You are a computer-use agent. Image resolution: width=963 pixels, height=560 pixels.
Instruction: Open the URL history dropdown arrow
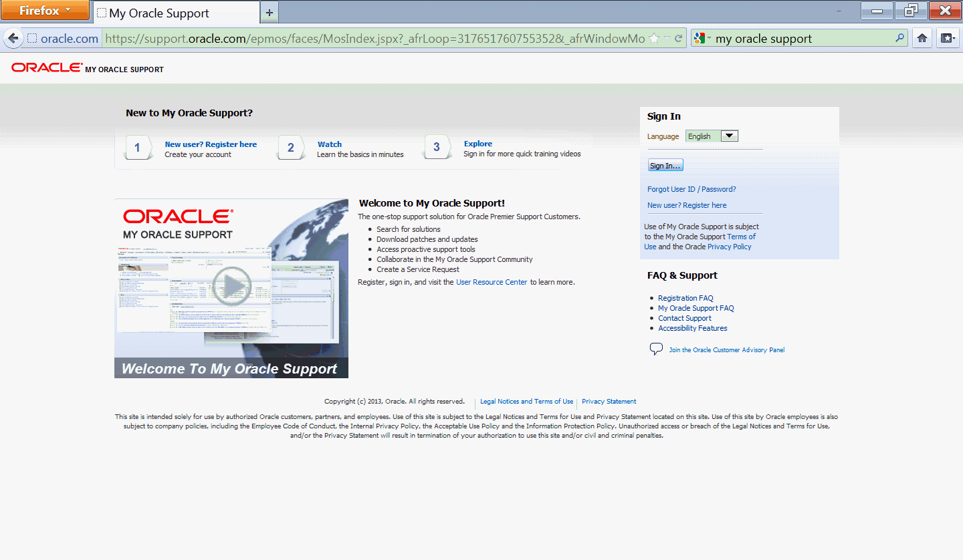coord(667,39)
